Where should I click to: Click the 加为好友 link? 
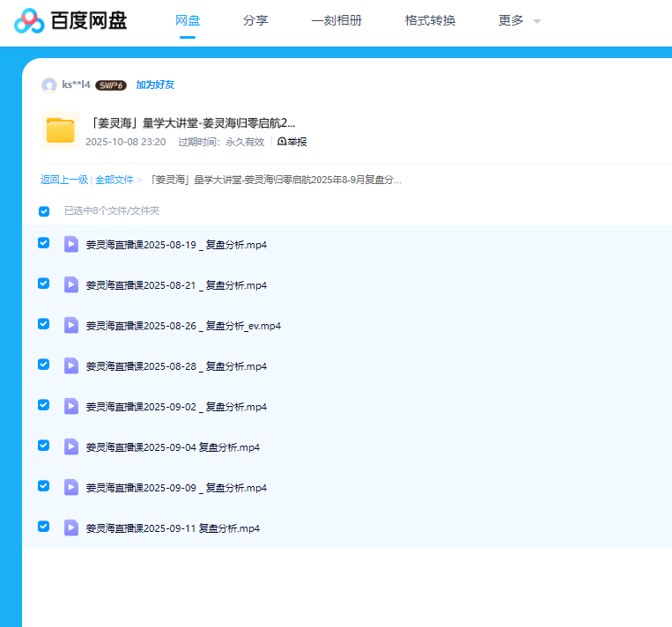point(155,85)
